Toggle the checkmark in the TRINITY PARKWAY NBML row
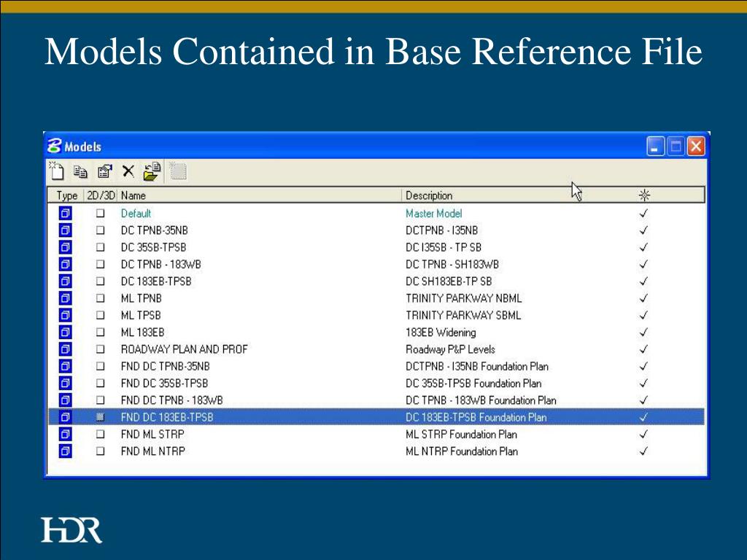 point(643,298)
